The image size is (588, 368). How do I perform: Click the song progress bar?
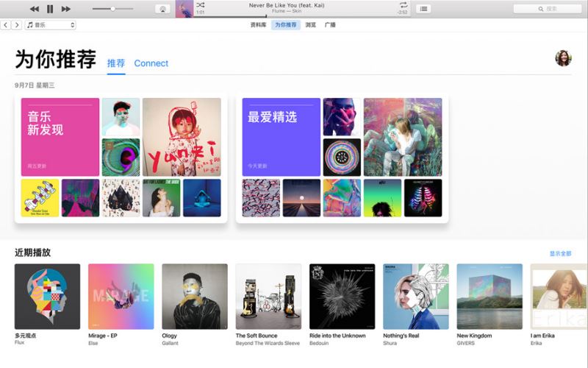click(302, 16)
